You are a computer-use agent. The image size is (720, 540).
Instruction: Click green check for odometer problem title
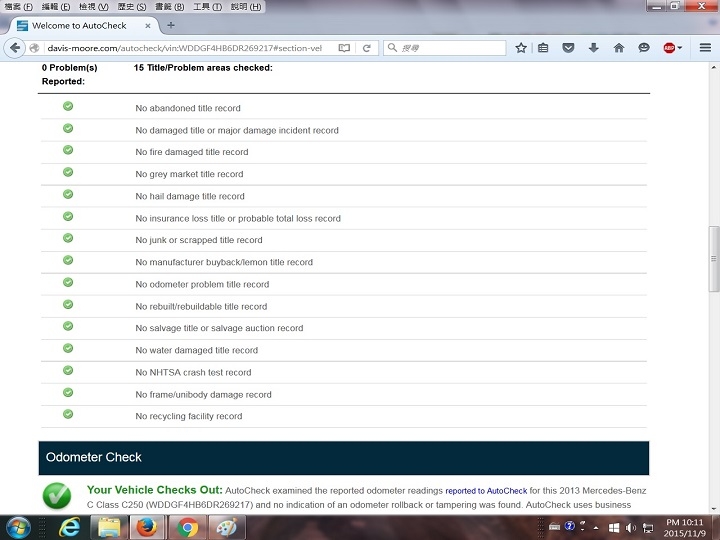click(68, 282)
